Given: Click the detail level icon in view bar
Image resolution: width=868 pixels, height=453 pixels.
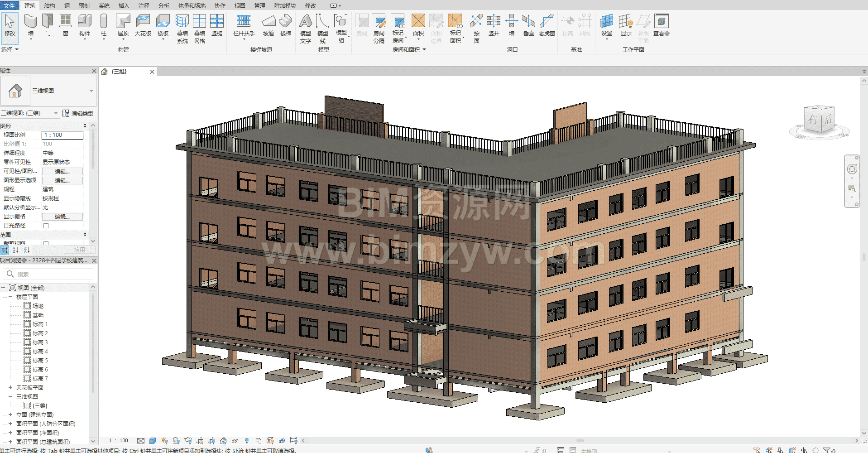Looking at the screenshot, I should [141, 441].
